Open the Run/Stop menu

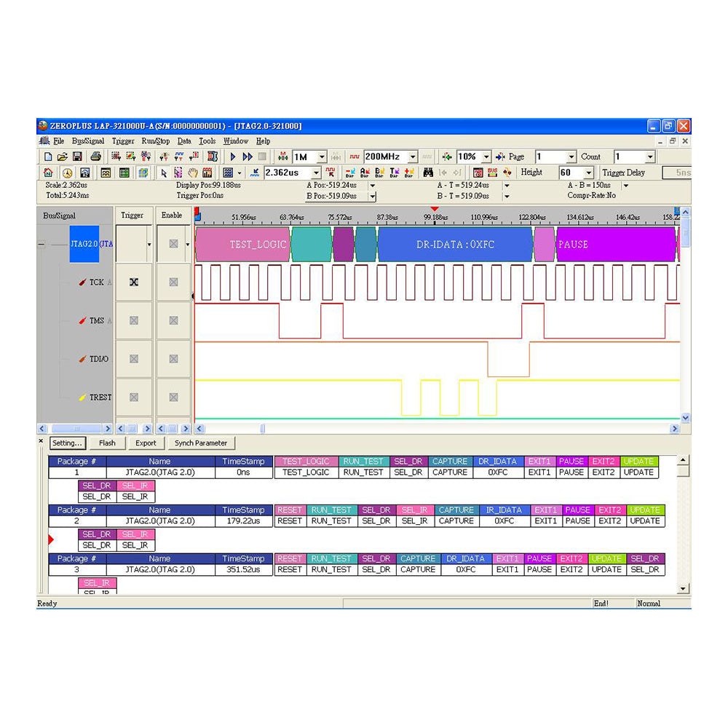pyautogui.click(x=156, y=141)
